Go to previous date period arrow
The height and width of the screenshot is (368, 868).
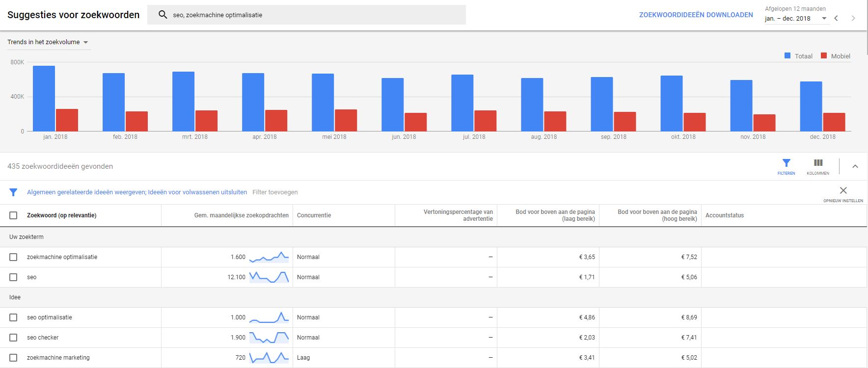coord(836,18)
